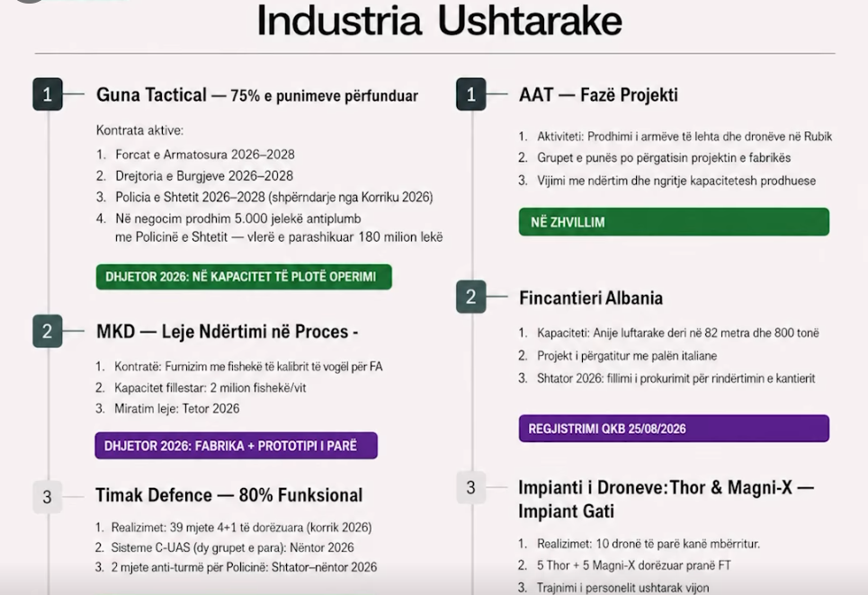Click the green NË ZHVILLIM status bar
The height and width of the screenshot is (595, 868).
click(x=674, y=222)
